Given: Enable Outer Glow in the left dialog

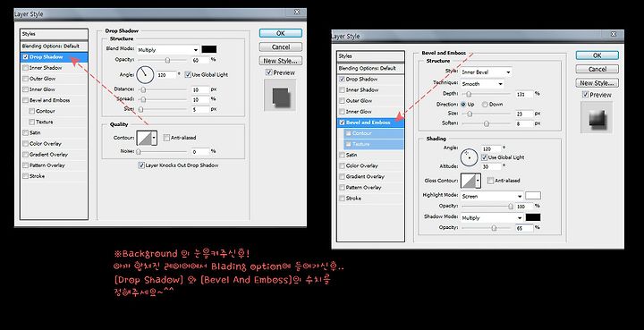Looking at the screenshot, I should 25,79.
